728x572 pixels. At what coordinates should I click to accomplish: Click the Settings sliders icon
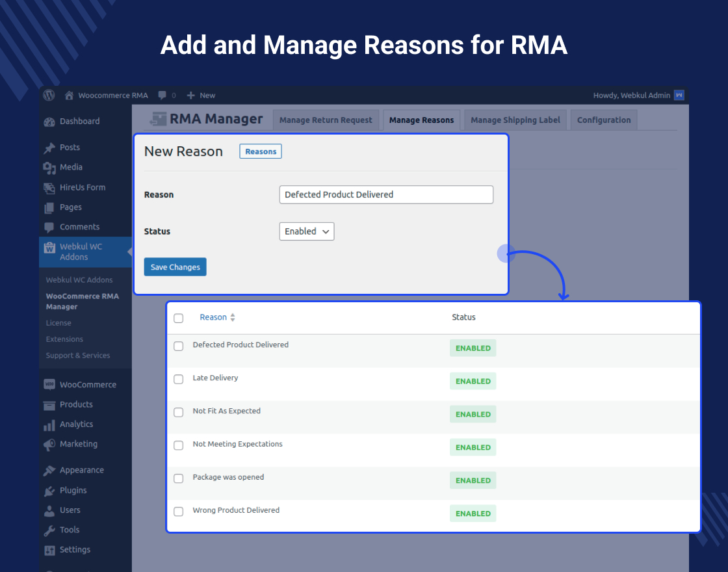pyautogui.click(x=49, y=550)
